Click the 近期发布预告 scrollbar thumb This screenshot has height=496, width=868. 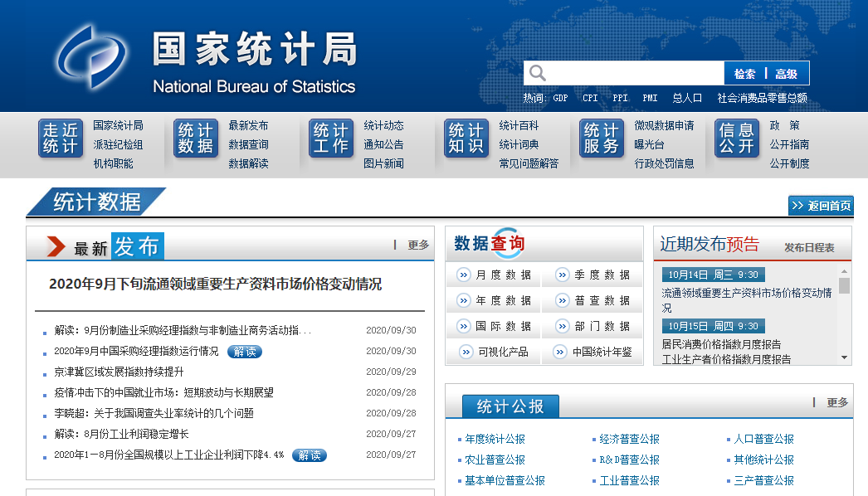coord(844,285)
